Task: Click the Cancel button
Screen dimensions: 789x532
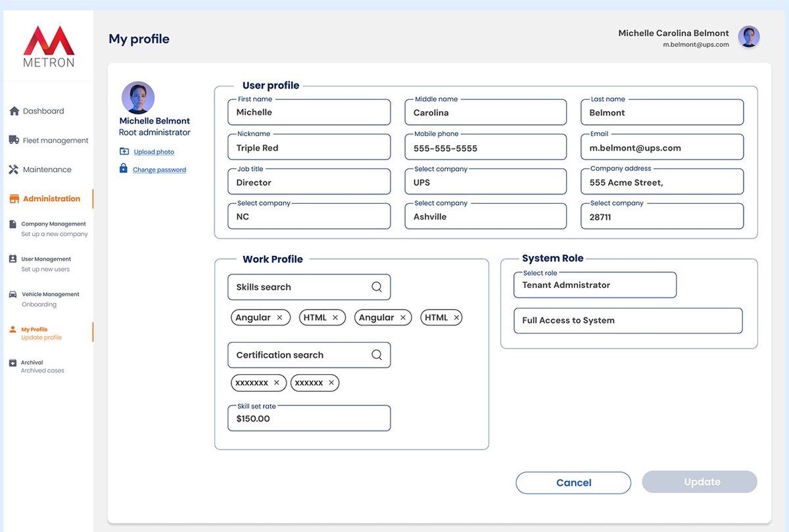Action: [x=573, y=483]
